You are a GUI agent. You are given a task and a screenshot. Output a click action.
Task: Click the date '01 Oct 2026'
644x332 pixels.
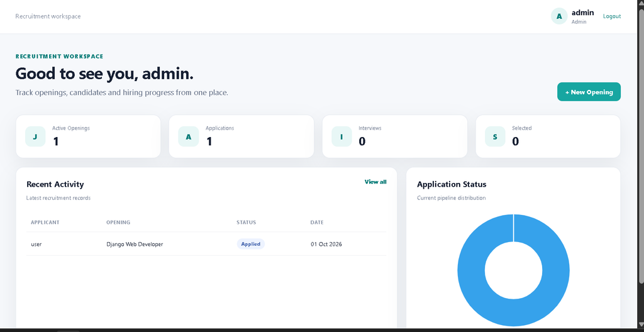(x=326, y=244)
